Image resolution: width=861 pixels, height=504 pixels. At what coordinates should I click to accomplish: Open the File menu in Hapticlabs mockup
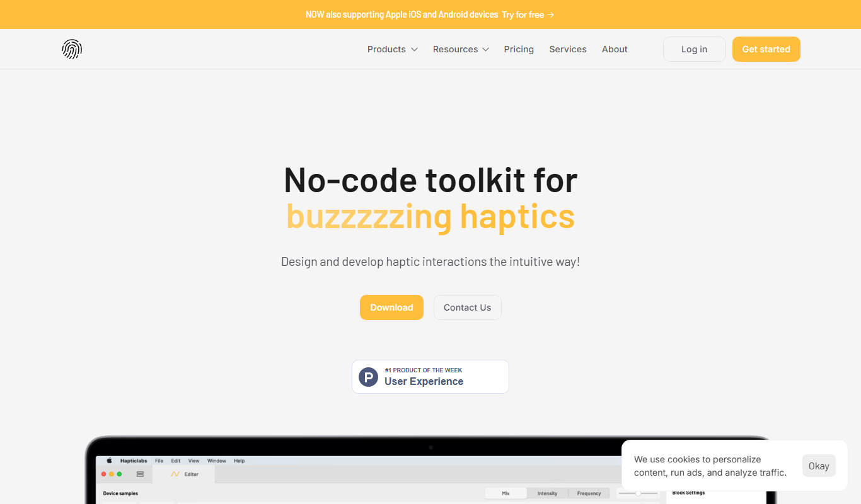(159, 461)
